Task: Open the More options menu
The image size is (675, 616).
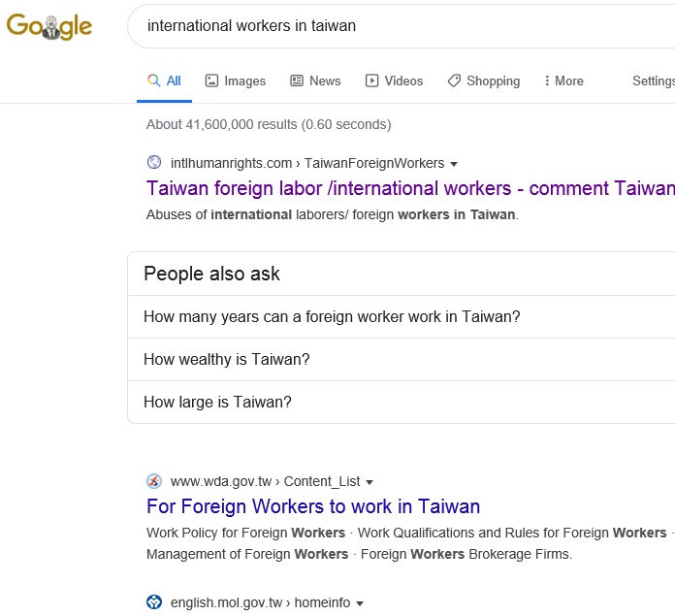Action: click(x=563, y=81)
